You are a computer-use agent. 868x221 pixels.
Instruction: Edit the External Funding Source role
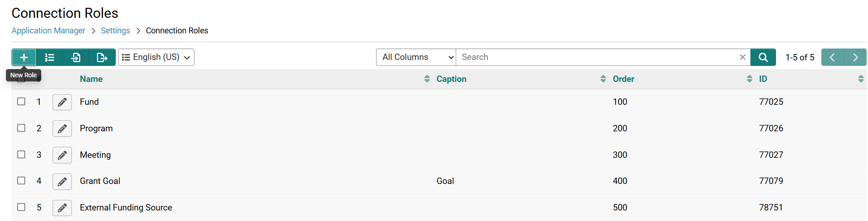pos(62,208)
